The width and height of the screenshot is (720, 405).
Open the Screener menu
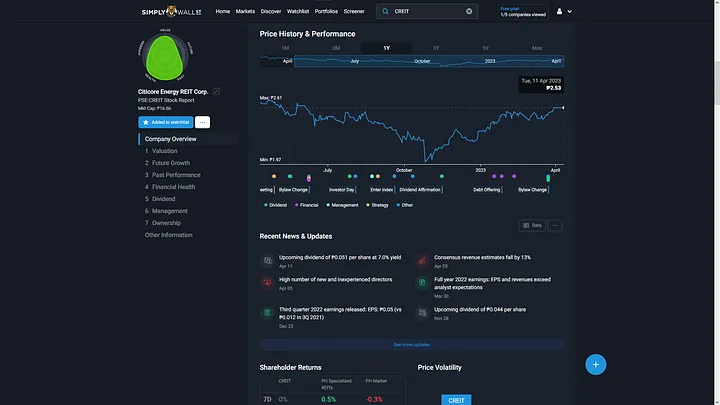354,11
